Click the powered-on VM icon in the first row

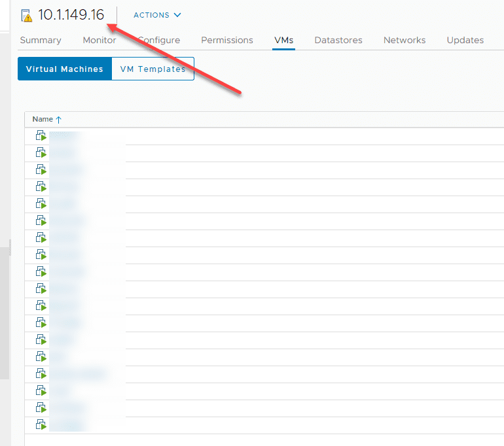[x=41, y=135]
